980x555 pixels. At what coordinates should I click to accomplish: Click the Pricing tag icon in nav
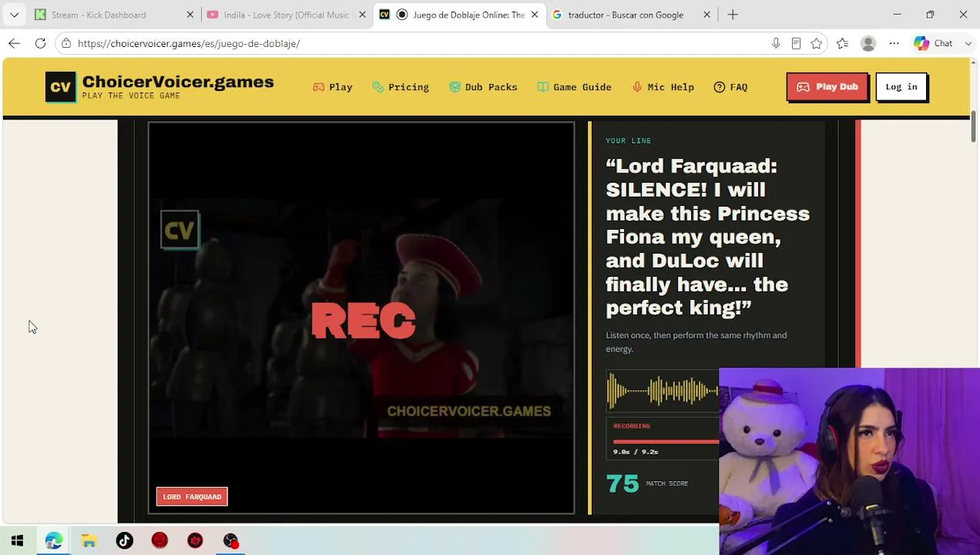[x=378, y=87]
